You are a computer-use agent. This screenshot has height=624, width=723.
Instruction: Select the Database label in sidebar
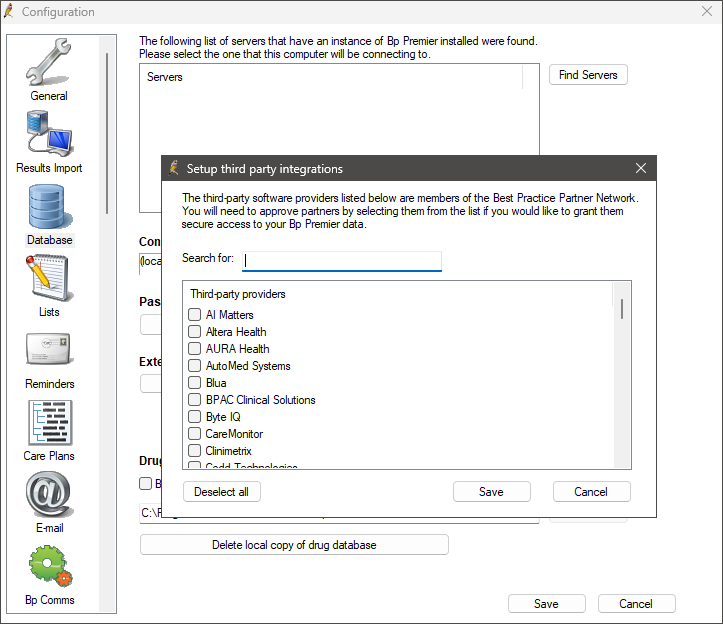coord(50,240)
